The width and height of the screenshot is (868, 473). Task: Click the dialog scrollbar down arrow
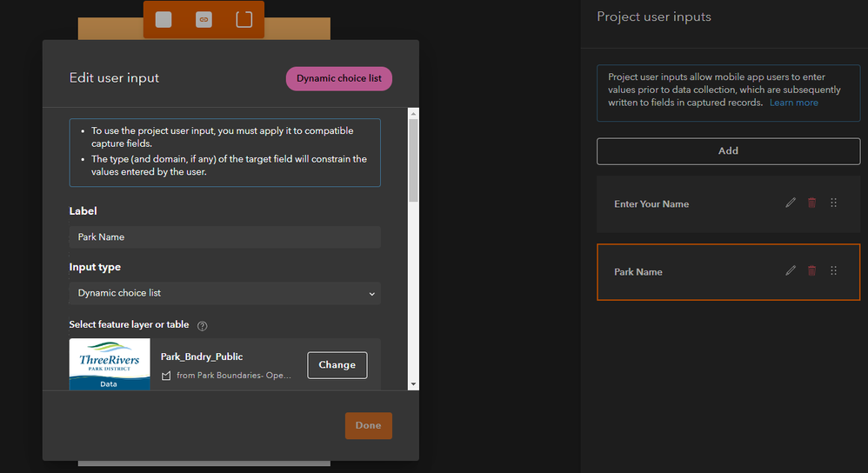[413, 383]
